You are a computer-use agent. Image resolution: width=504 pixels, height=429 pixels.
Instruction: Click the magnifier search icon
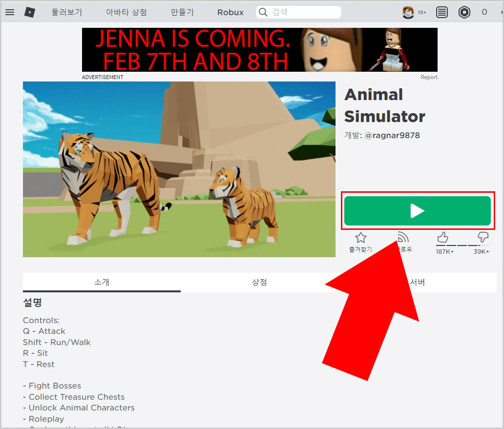pyautogui.click(x=263, y=12)
